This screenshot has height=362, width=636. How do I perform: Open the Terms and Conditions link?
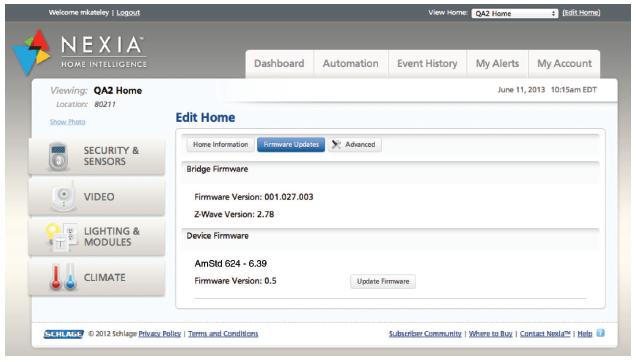click(x=223, y=334)
